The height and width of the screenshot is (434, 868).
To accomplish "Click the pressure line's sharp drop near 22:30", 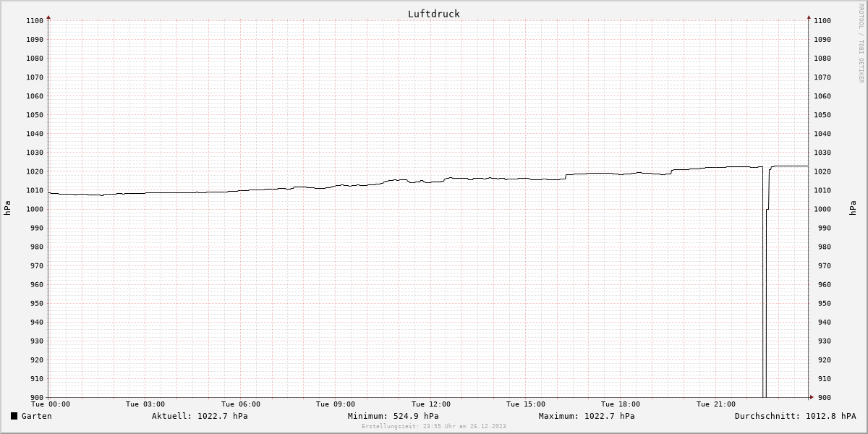I will (x=765, y=282).
